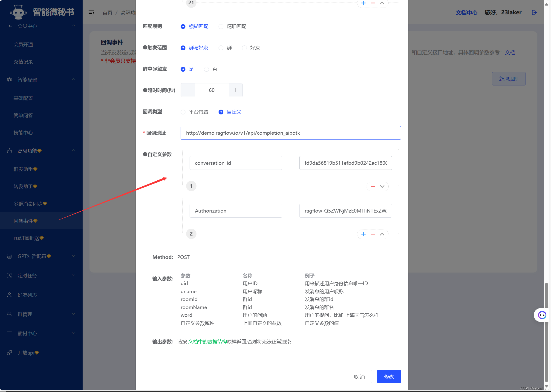Set 群中@触发 to 否
This screenshot has width=551, height=392.
click(x=206, y=69)
